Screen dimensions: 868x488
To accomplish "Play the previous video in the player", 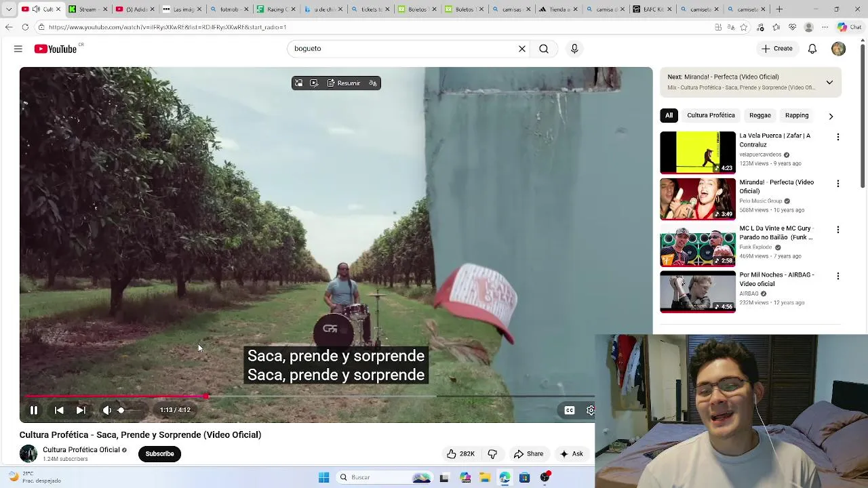I will click(59, 410).
